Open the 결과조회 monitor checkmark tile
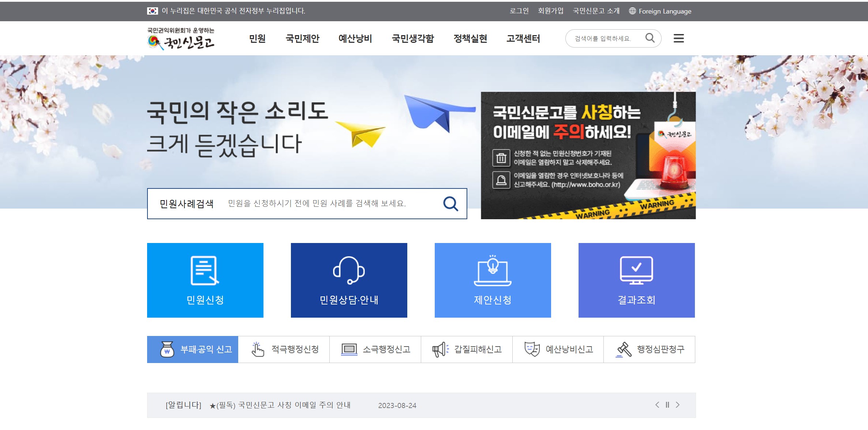868x430 pixels. (636, 280)
